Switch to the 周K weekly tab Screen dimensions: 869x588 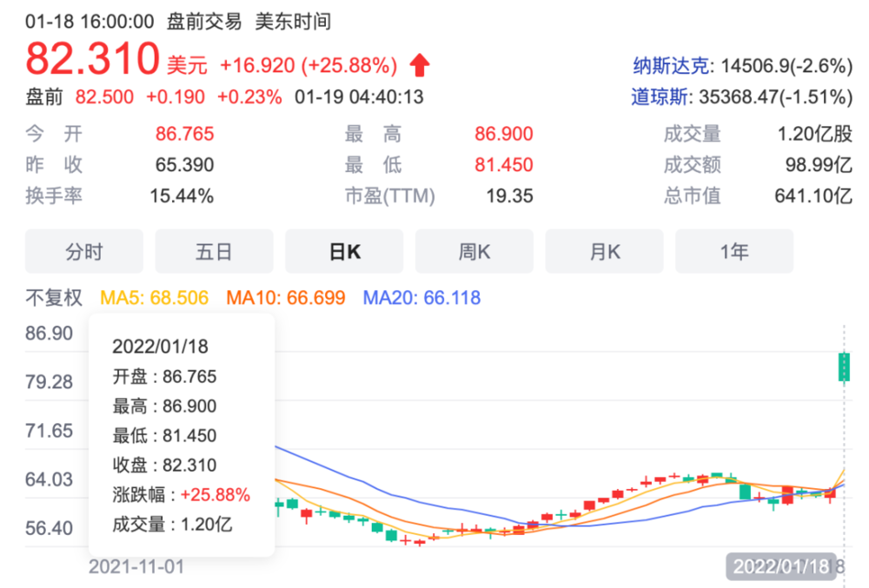click(474, 252)
